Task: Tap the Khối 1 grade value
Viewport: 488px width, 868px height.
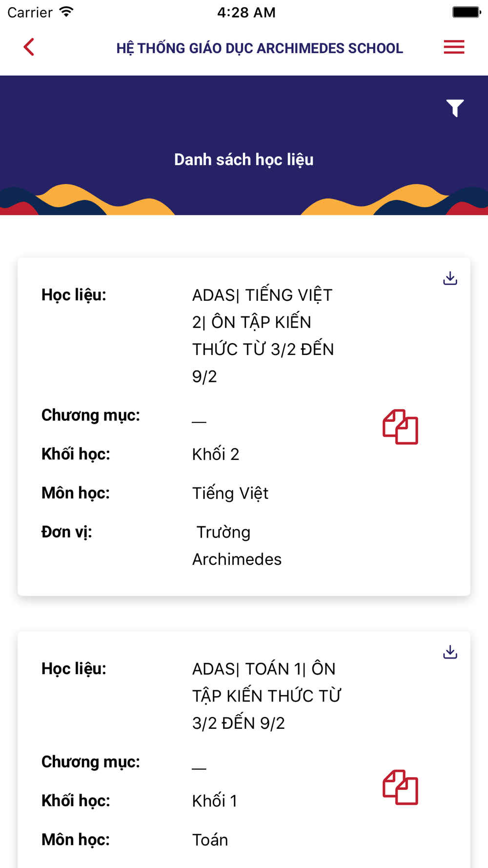Action: [x=215, y=801]
